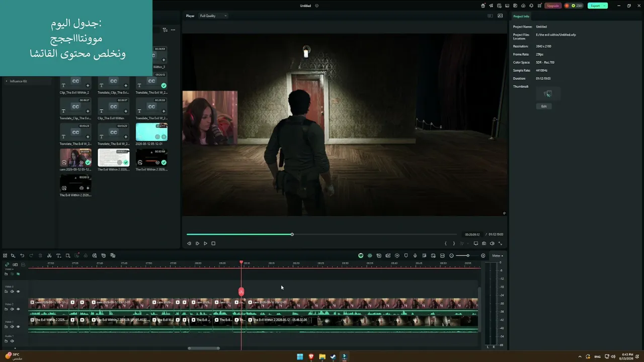Click the timeline zoom slider handle
The width and height of the screenshot is (644, 362).
(467, 255)
